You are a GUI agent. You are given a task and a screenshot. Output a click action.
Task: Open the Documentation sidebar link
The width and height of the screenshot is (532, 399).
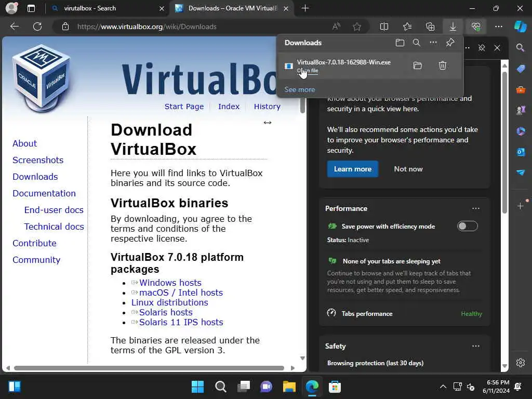[44, 193]
